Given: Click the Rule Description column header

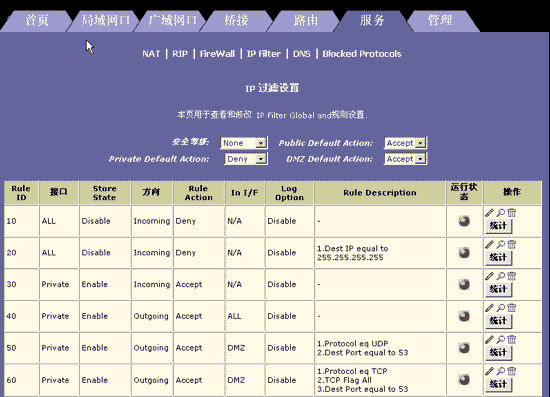Looking at the screenshot, I should coord(380,193).
